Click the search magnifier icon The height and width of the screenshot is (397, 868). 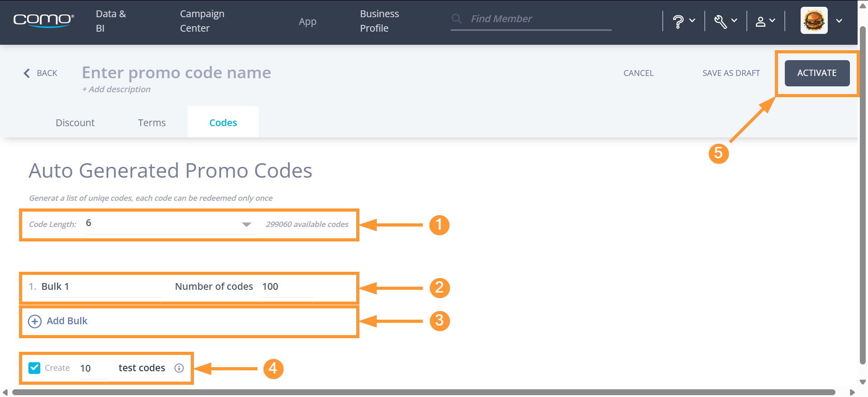[x=457, y=19]
